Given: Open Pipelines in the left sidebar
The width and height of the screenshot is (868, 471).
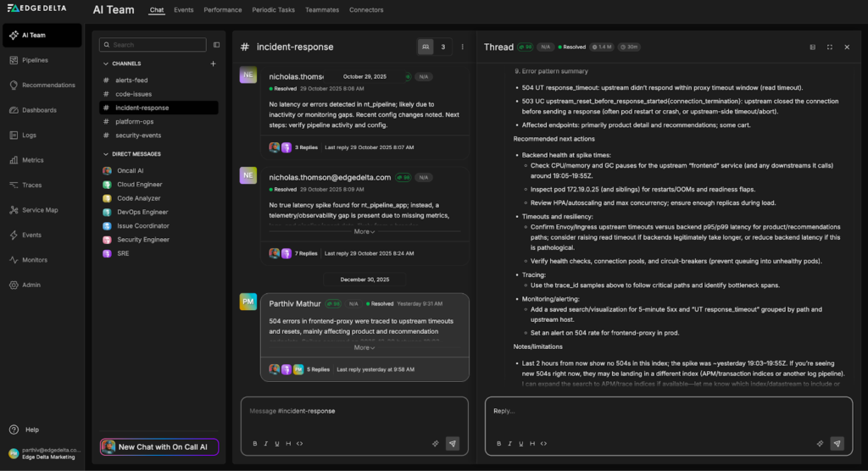Looking at the screenshot, I should pos(35,60).
